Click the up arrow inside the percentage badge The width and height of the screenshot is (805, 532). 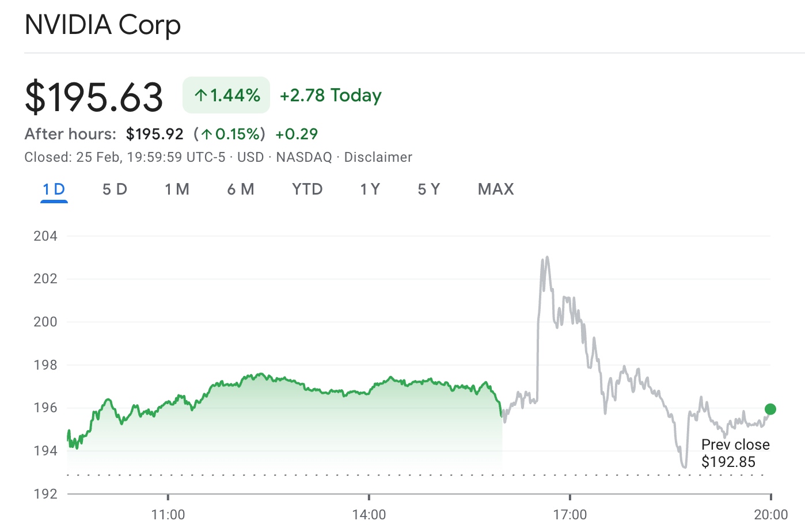pyautogui.click(x=201, y=94)
